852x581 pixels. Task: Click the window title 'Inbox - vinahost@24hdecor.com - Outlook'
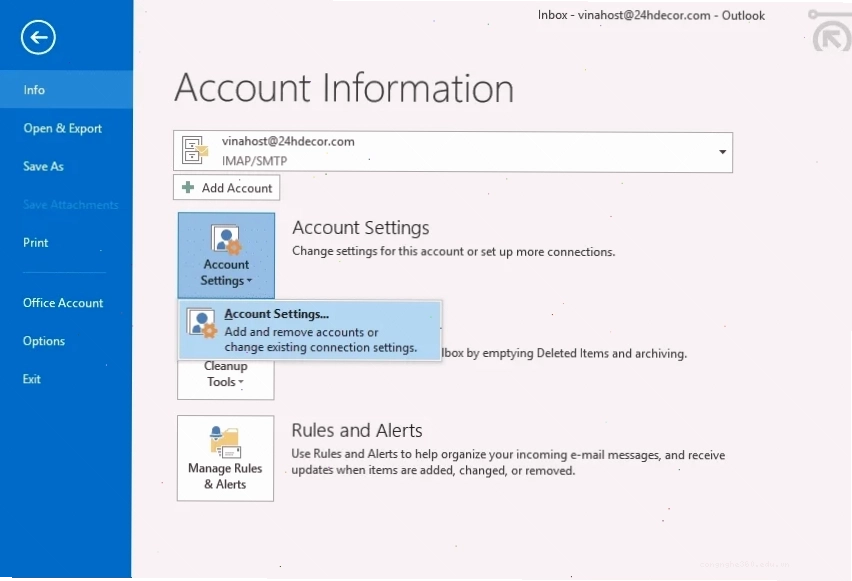tap(651, 15)
